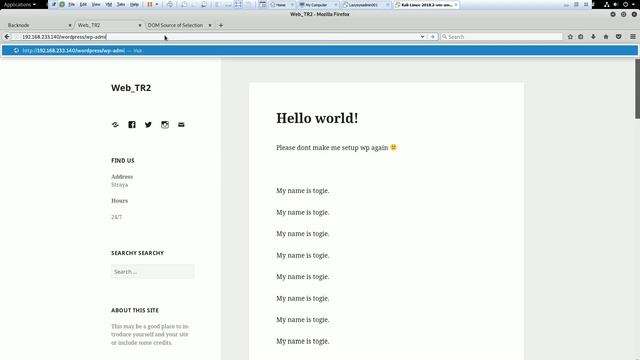Open the VMware View menu

[x=96, y=4]
